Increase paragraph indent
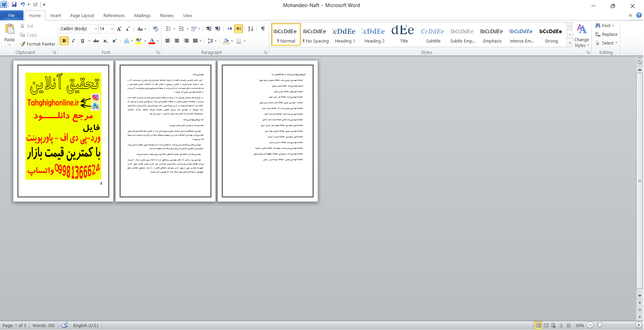644x330 pixels. pos(218,29)
